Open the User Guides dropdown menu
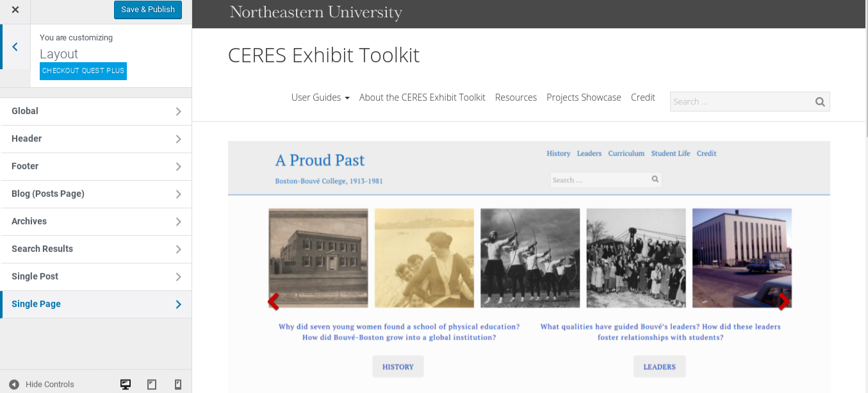Screen dimensions: 868x393 click(x=320, y=97)
